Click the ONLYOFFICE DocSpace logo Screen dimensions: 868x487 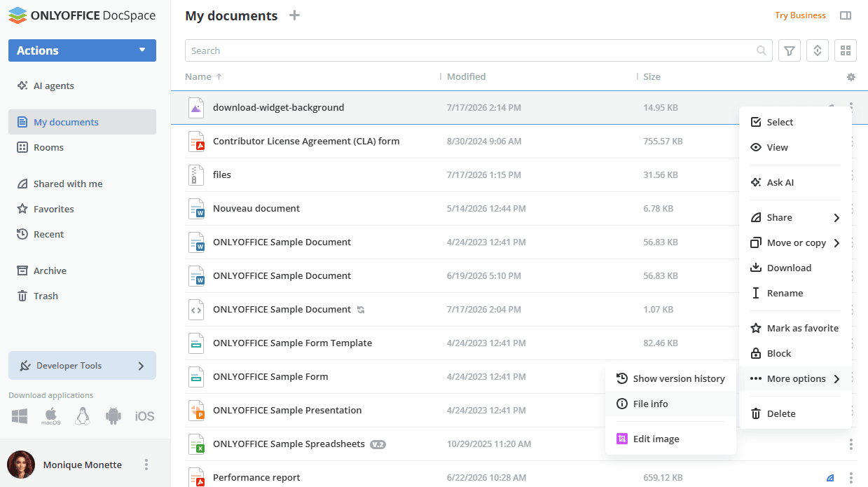(x=82, y=15)
